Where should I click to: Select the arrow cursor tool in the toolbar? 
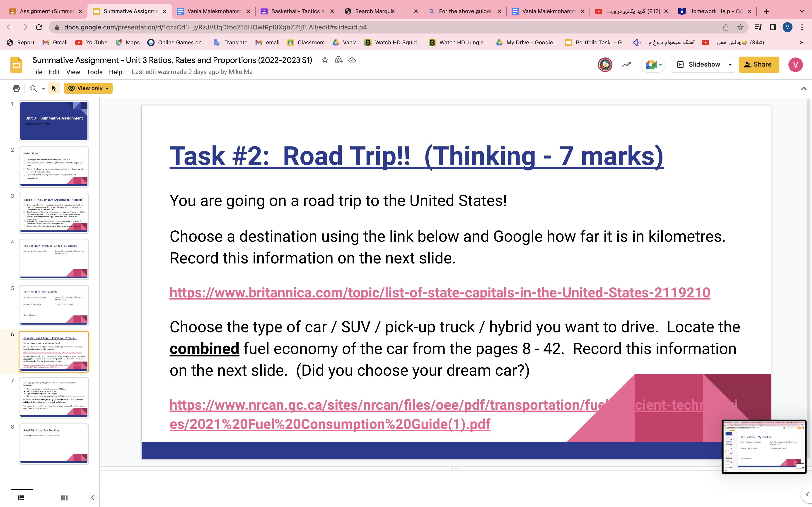point(54,88)
